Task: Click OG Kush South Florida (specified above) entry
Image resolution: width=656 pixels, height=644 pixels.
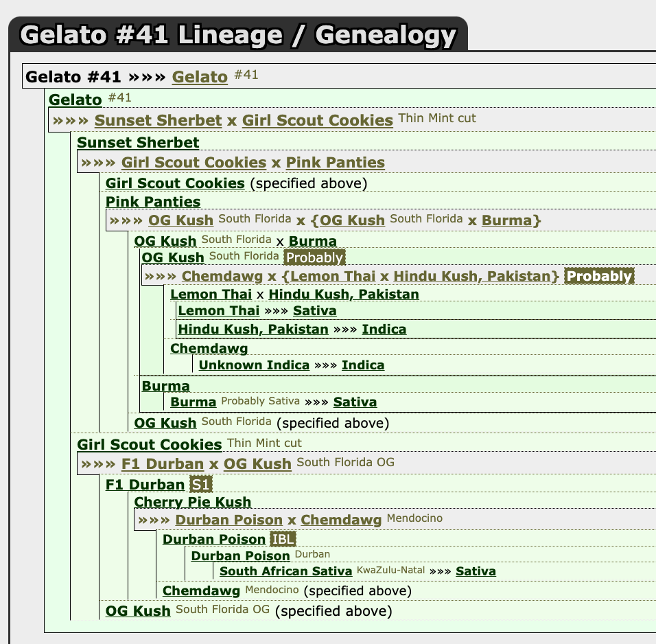Action: pyautogui.click(x=165, y=423)
